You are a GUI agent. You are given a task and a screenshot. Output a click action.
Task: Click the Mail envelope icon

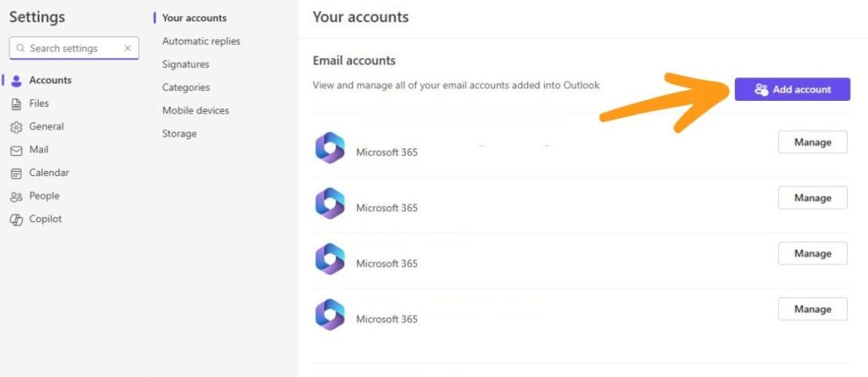(17, 151)
